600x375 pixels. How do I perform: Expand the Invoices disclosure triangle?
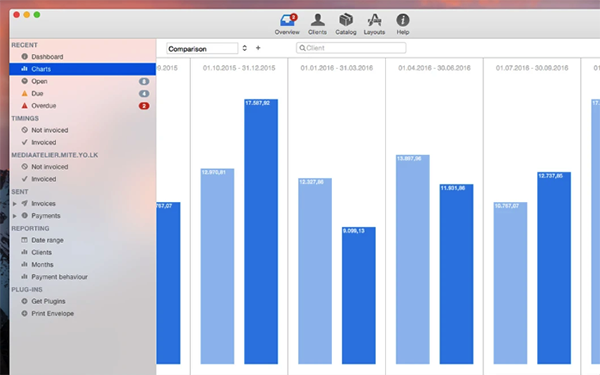15,204
